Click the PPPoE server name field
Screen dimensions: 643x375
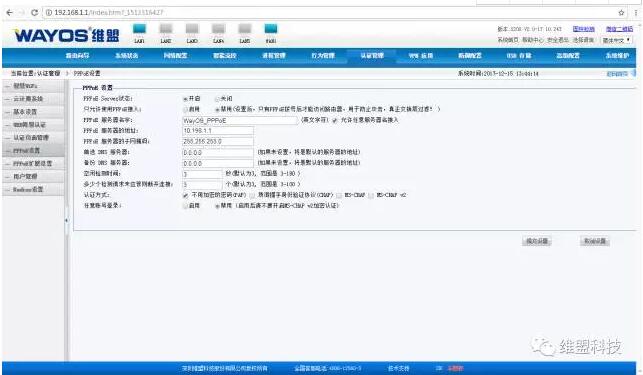coord(239,121)
